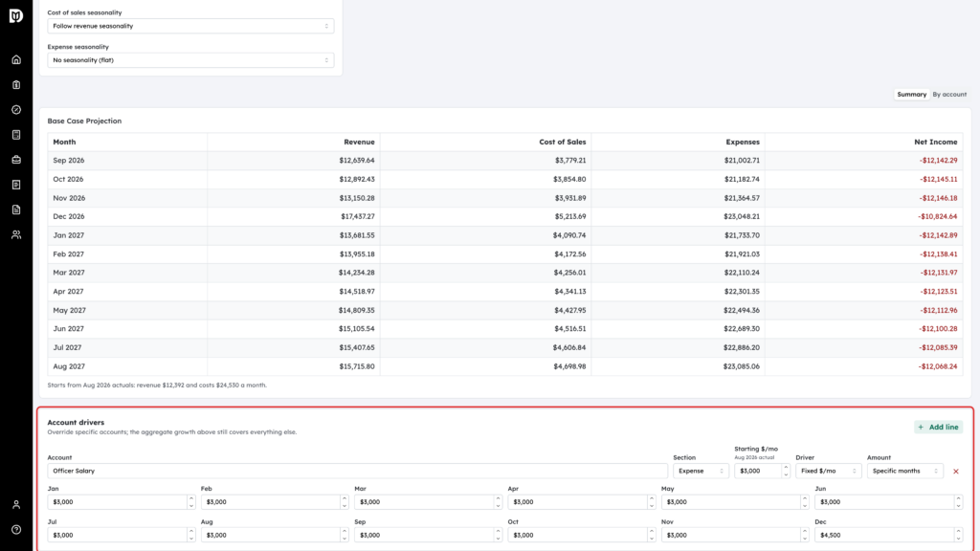Select the Nov 2026 expenses value $21,364.57
The width and height of the screenshot is (980, 551).
(742, 198)
